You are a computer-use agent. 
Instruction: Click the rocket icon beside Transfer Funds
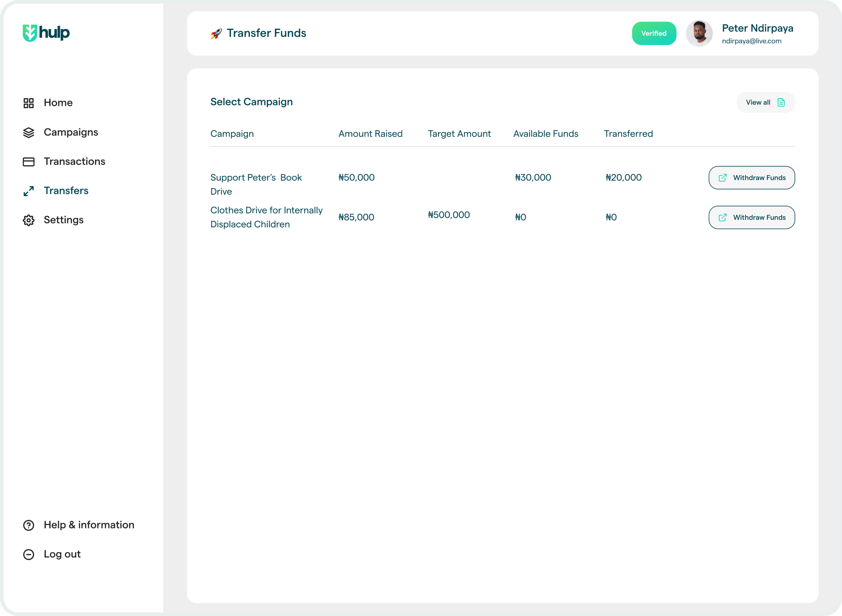[216, 34]
